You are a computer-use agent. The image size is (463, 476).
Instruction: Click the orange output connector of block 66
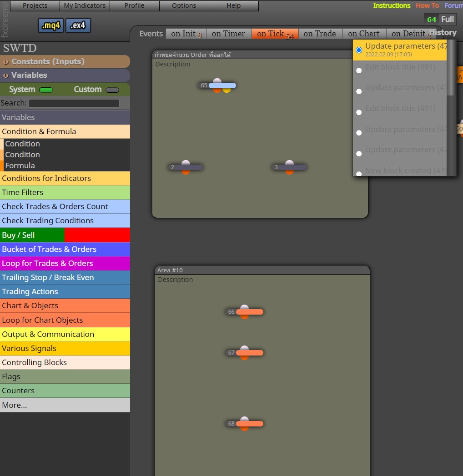244,316
